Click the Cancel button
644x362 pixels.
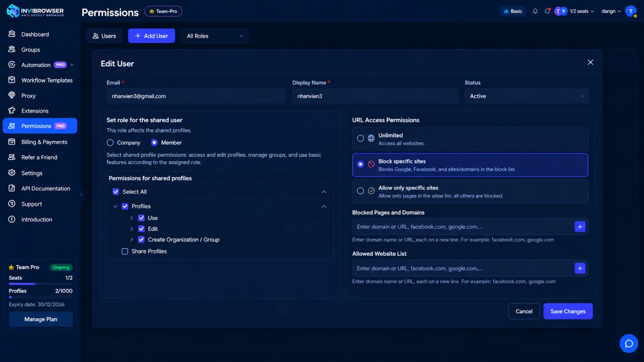pyautogui.click(x=524, y=311)
